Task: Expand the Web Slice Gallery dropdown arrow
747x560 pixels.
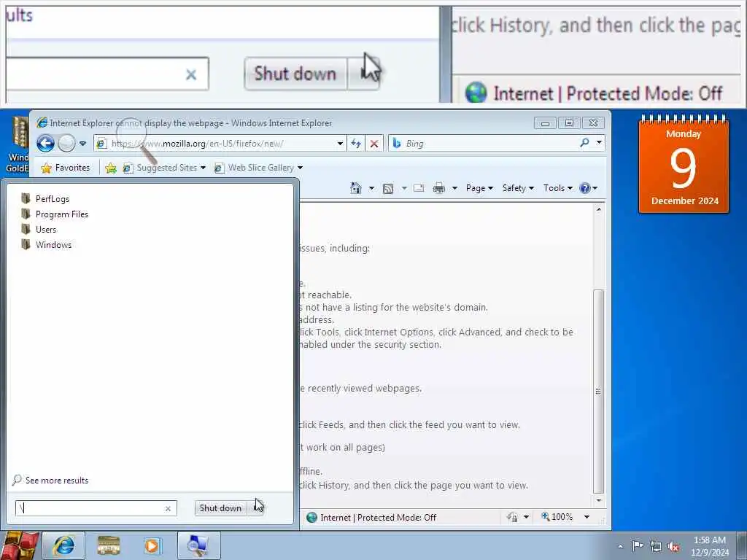Action: (x=300, y=168)
